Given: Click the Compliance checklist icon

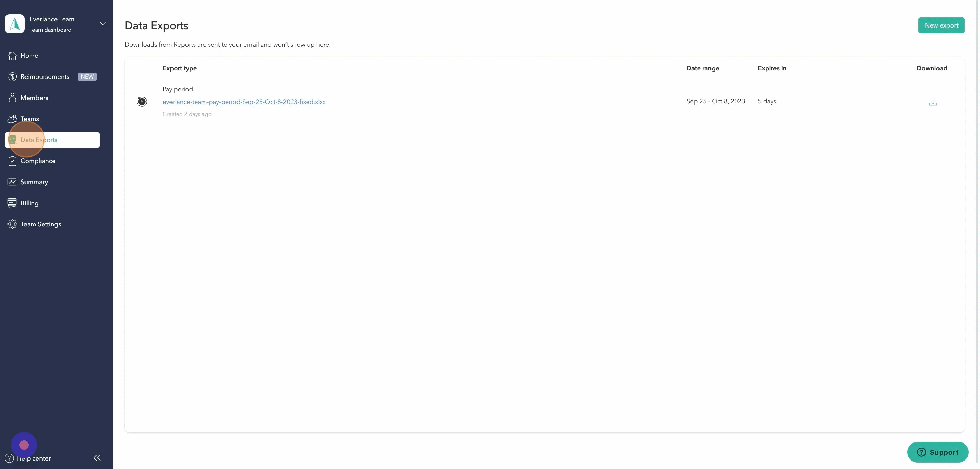Looking at the screenshot, I should click(12, 161).
